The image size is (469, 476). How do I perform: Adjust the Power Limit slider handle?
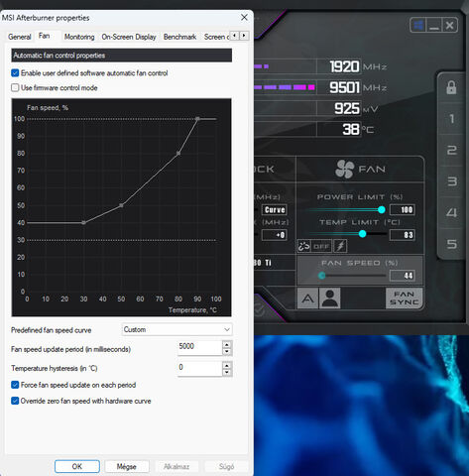point(381,209)
